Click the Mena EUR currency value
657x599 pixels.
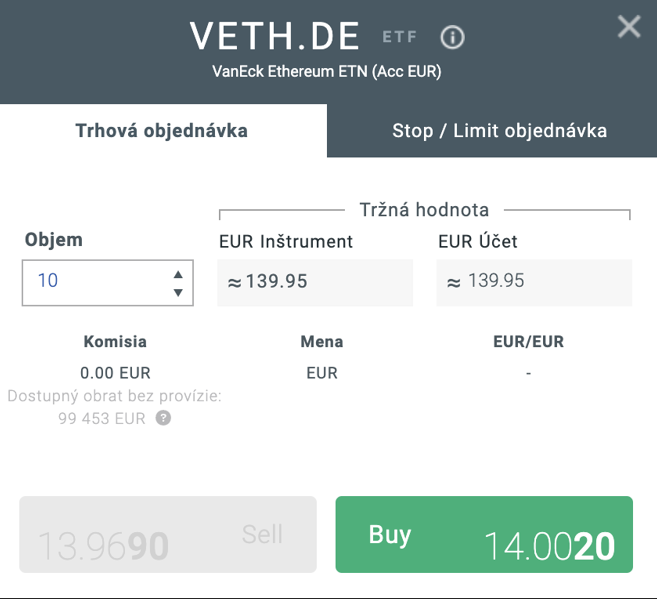(x=322, y=373)
